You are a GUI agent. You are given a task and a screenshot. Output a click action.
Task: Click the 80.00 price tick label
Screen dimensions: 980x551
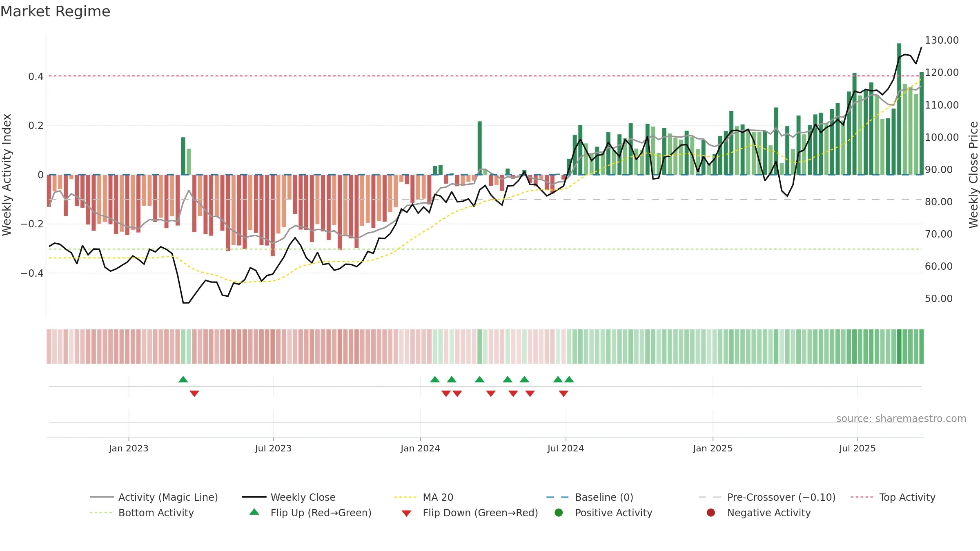pyautogui.click(x=939, y=202)
